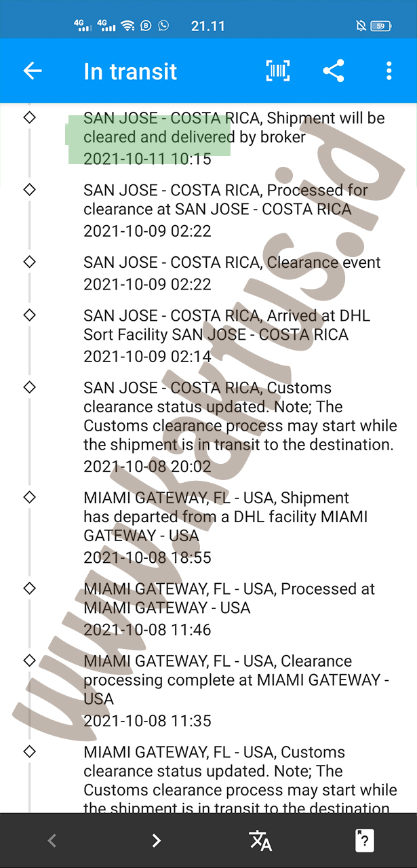
Task: Go to previous shipment with left chevron
Action: [x=52, y=841]
